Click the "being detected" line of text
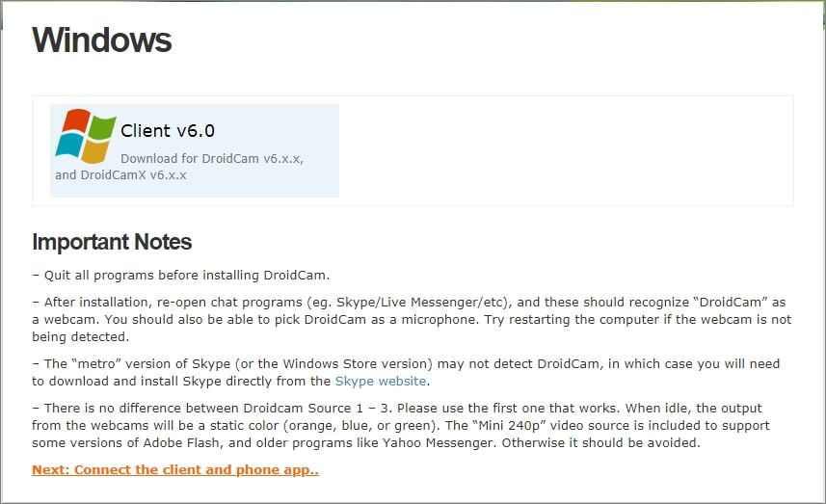 click(x=79, y=337)
